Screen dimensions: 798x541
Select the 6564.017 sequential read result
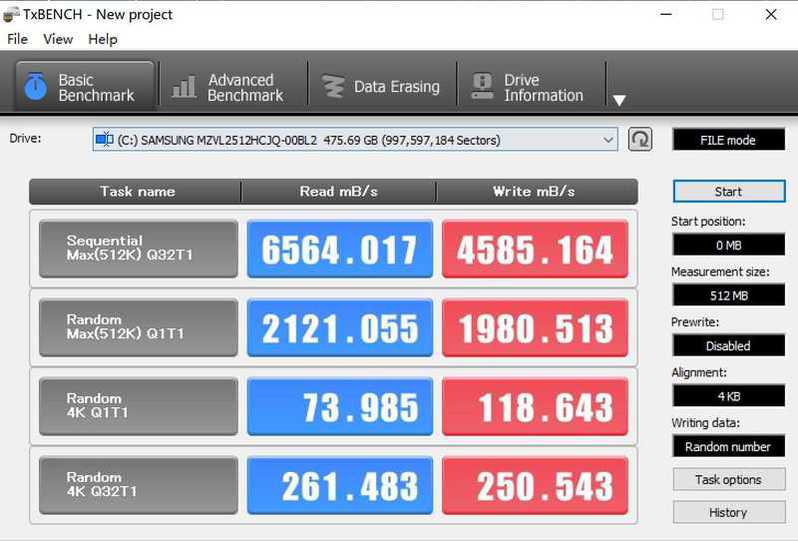340,248
